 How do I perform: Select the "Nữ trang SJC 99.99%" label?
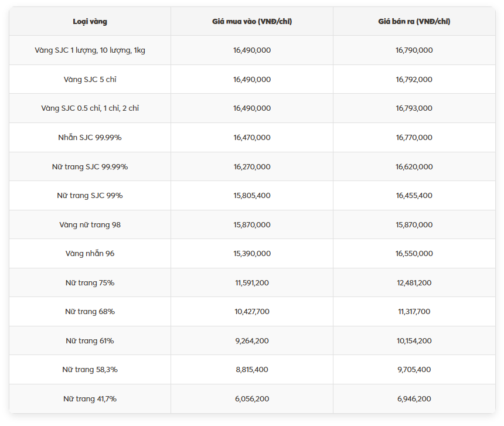point(90,167)
